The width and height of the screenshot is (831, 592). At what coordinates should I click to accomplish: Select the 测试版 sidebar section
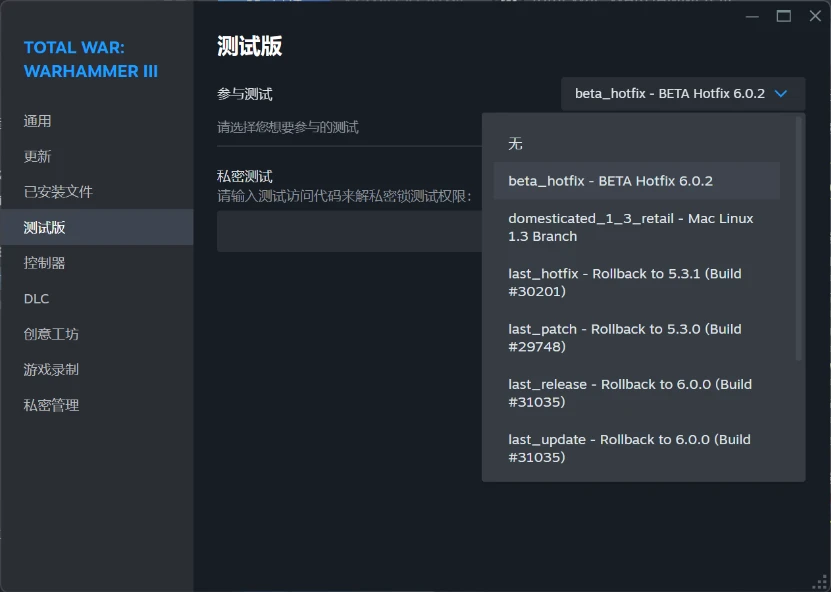pyautogui.click(x=96, y=227)
